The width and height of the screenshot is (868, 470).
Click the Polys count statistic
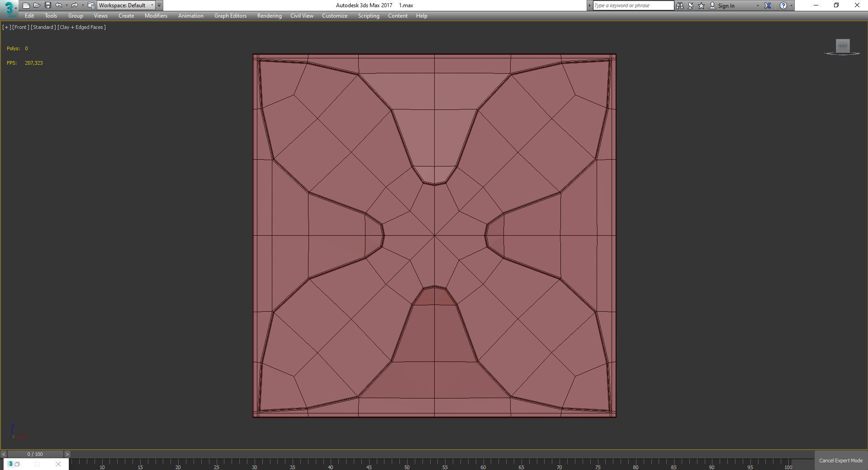click(x=17, y=48)
